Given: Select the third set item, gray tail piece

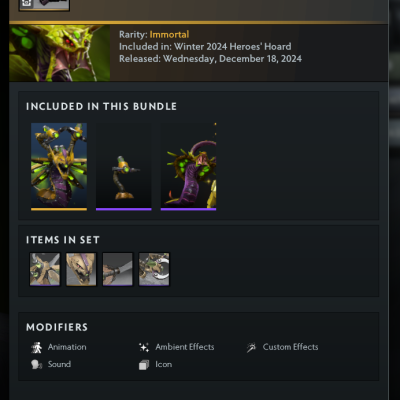Looking at the screenshot, I should (x=118, y=269).
